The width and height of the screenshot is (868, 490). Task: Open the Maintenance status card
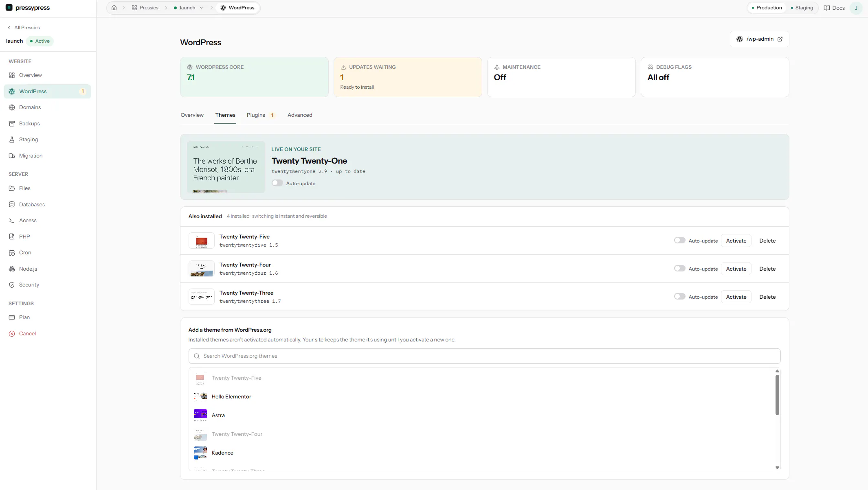561,77
